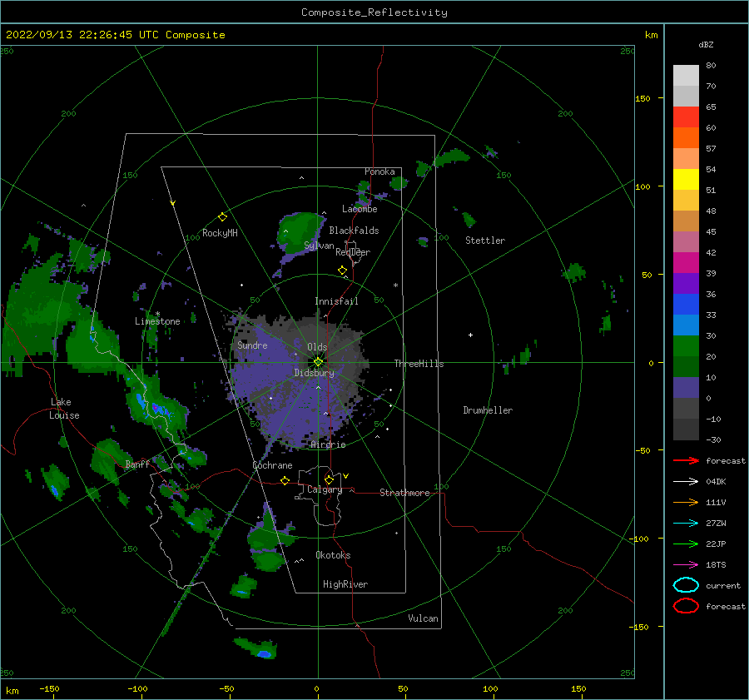Click the green echo above Sylvan
This screenshot has width=749, height=700.
tap(300, 231)
